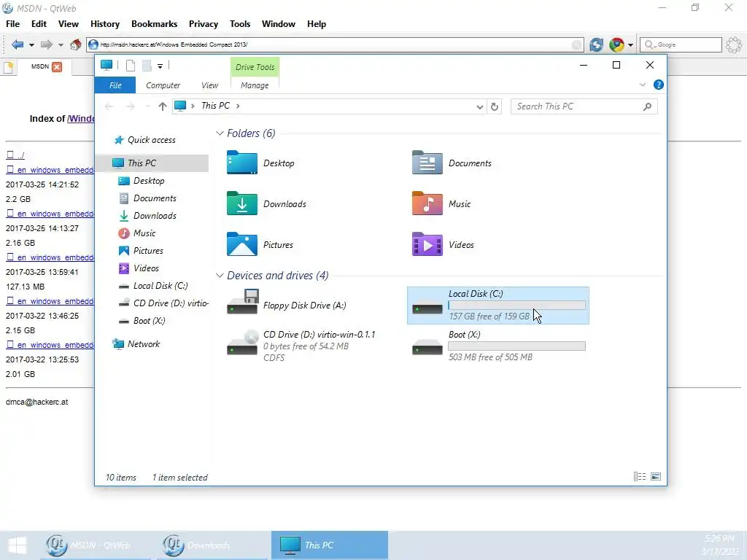Select the Boot (X:) drive
Screen dimensions: 747x560
[498, 346]
